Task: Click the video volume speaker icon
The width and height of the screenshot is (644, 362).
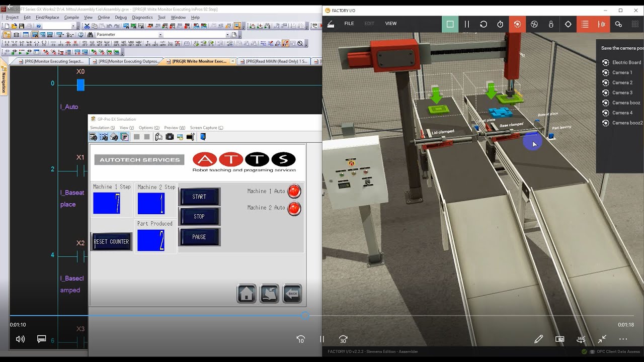Action: pos(21,339)
